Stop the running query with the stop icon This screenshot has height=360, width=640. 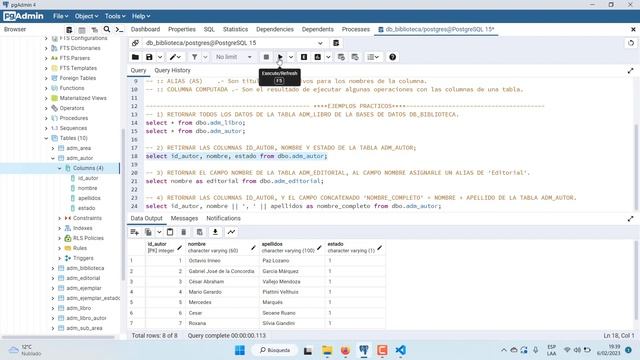click(x=266, y=57)
